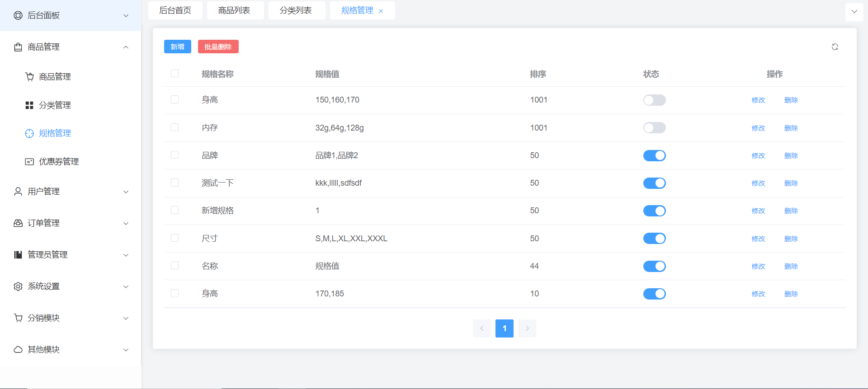Click the circular icon beside 规格管理
The width and height of the screenshot is (868, 389).
coord(29,133)
